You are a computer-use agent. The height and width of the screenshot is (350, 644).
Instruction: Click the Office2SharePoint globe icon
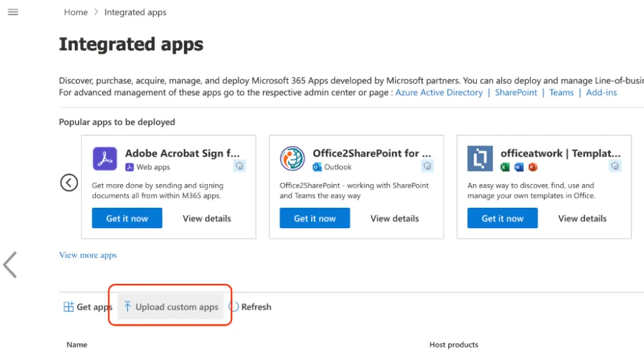pos(292,159)
